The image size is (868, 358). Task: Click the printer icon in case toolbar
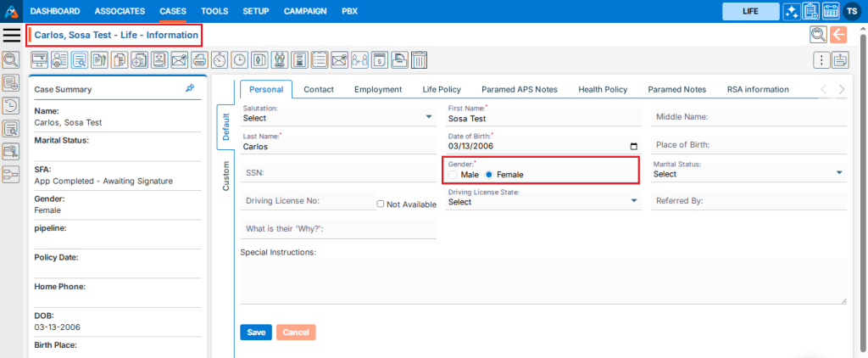199,59
